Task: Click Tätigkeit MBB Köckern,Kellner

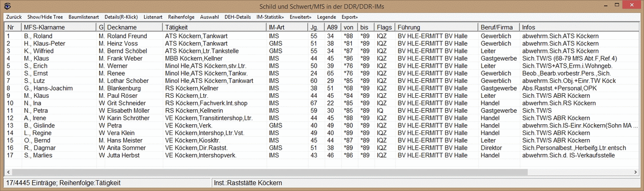Action: point(194,58)
